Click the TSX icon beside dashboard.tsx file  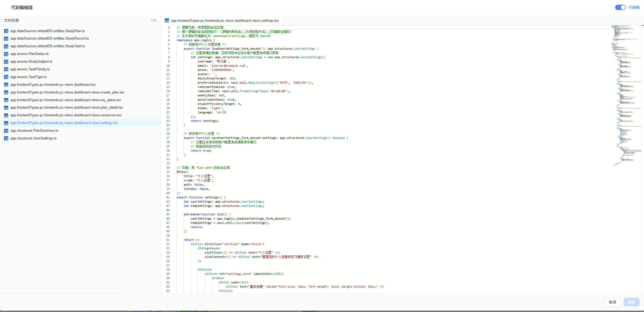6,85
